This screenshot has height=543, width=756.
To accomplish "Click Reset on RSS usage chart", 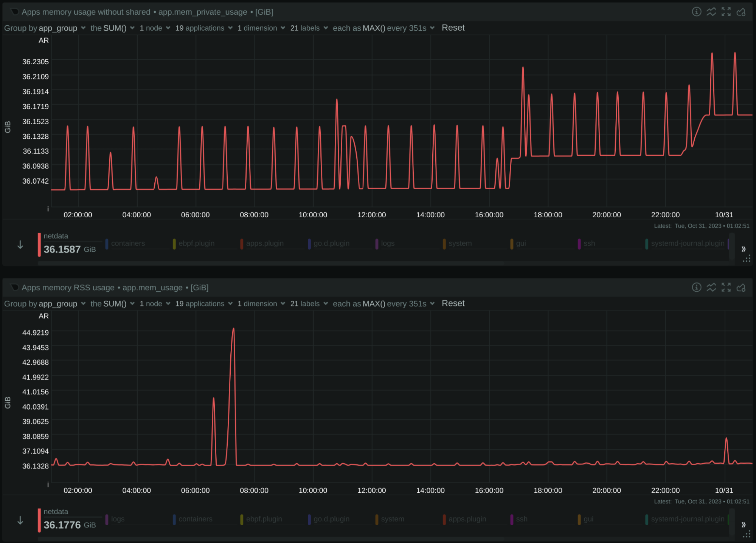I will pos(453,303).
